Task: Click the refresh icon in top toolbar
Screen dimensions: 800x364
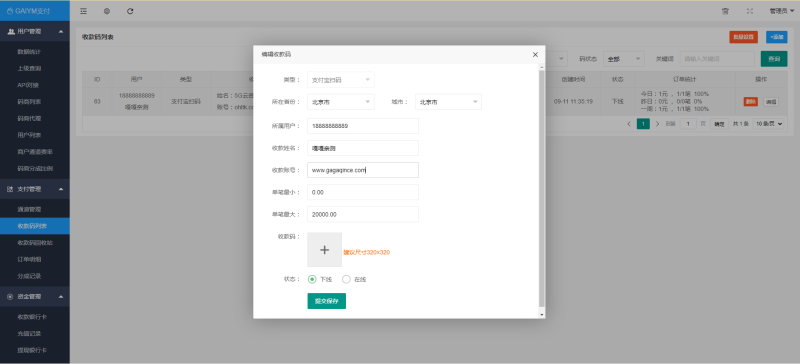Action: point(130,11)
